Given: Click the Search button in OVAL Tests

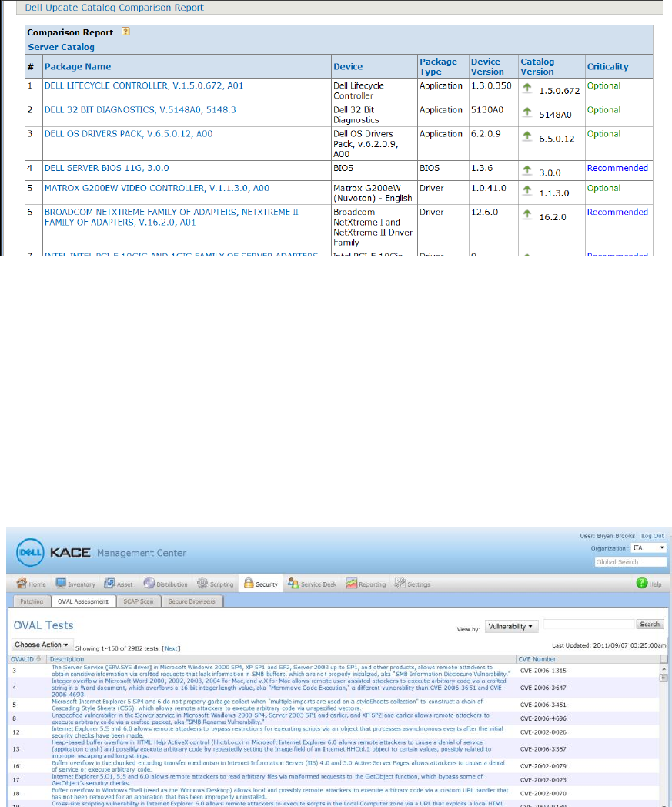Looking at the screenshot, I should [x=650, y=625].
